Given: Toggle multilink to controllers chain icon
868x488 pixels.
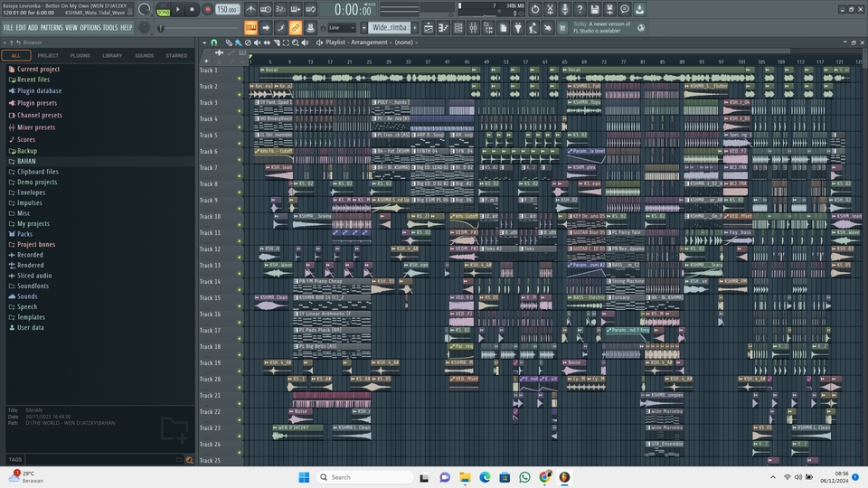Looking at the screenshot, I should point(296,28).
